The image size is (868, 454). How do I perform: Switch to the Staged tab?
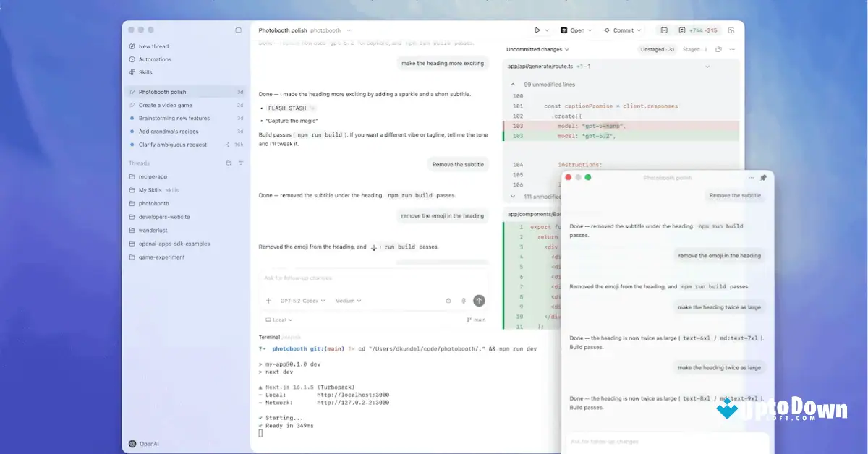click(x=694, y=51)
